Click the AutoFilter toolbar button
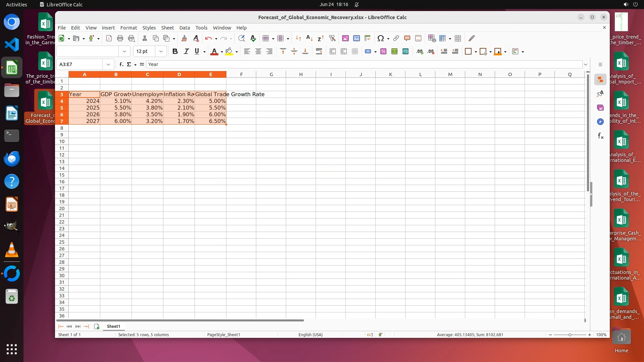The height and width of the screenshot is (362, 644). (332, 38)
